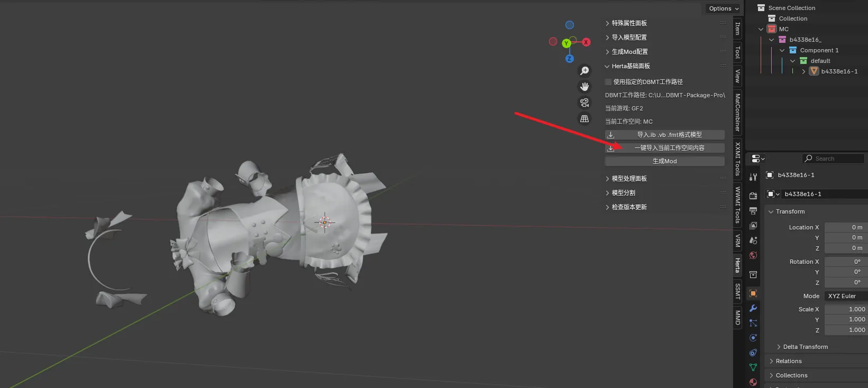
Task: Open the Modifiers wrench tab icon
Action: [753, 308]
